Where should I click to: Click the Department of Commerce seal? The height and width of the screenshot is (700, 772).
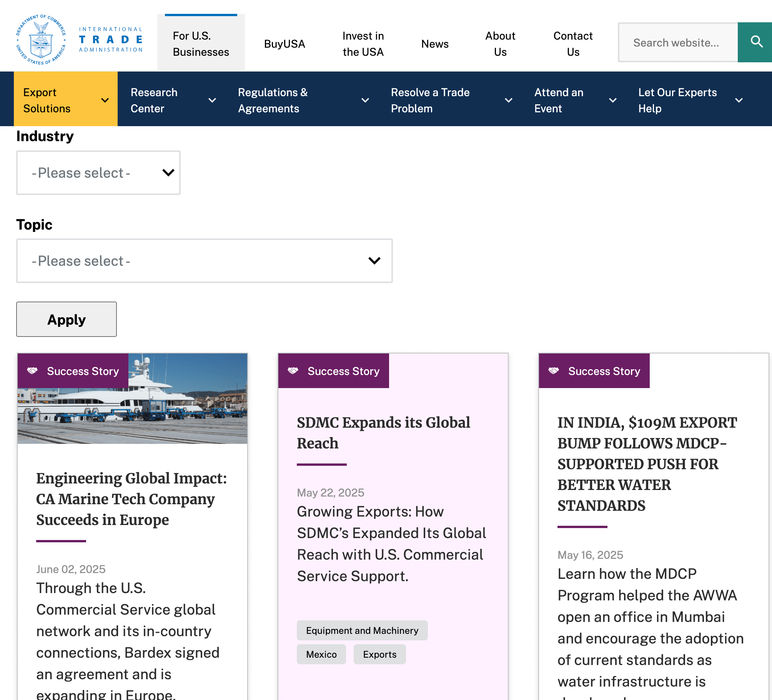point(41,40)
